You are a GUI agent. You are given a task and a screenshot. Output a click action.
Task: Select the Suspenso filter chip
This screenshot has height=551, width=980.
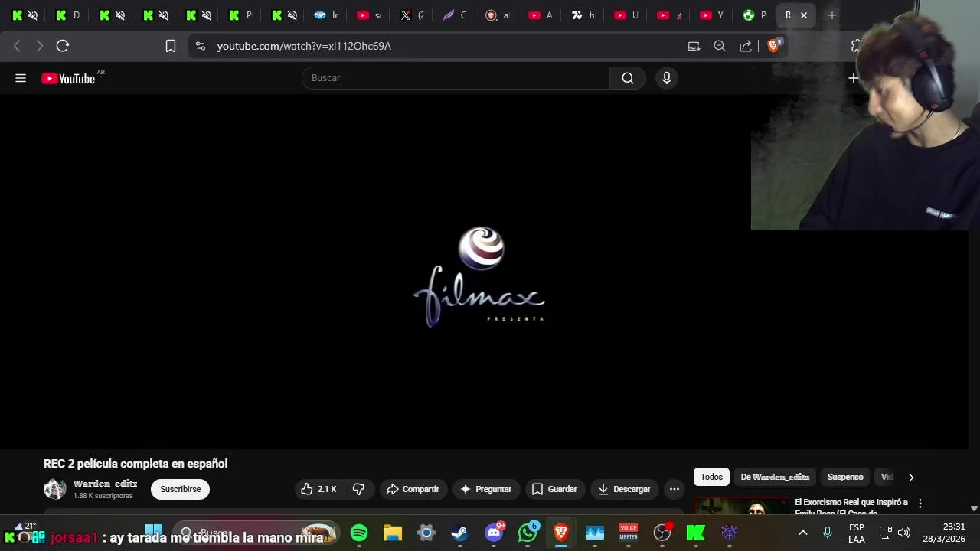click(845, 477)
